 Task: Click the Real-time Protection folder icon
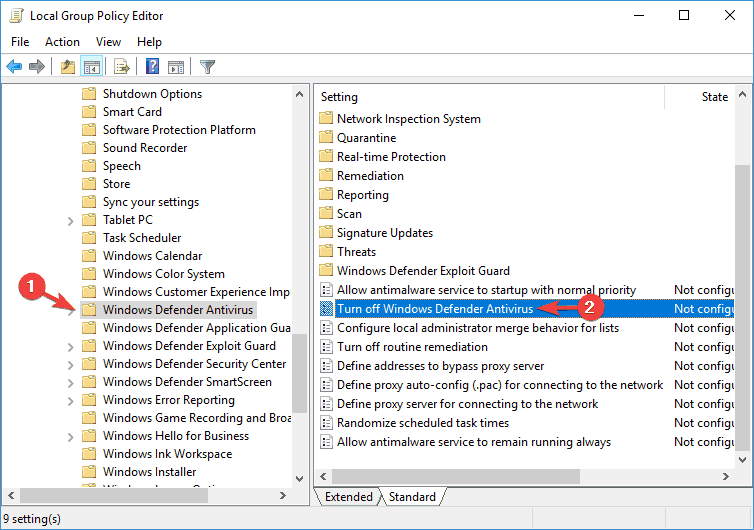[326, 156]
